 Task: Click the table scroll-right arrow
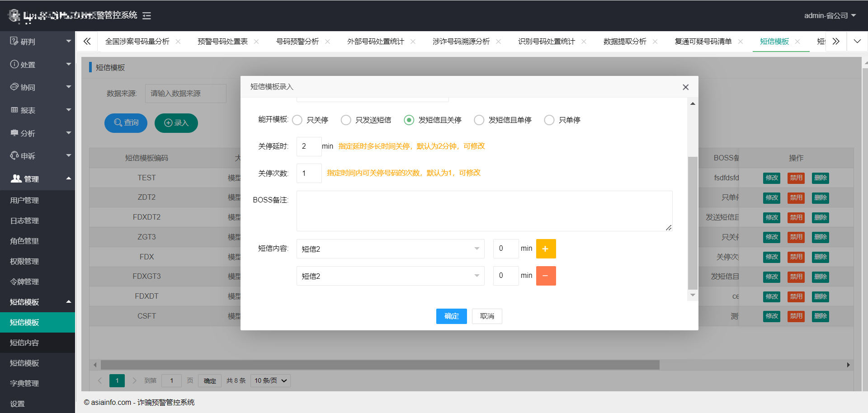(848, 365)
